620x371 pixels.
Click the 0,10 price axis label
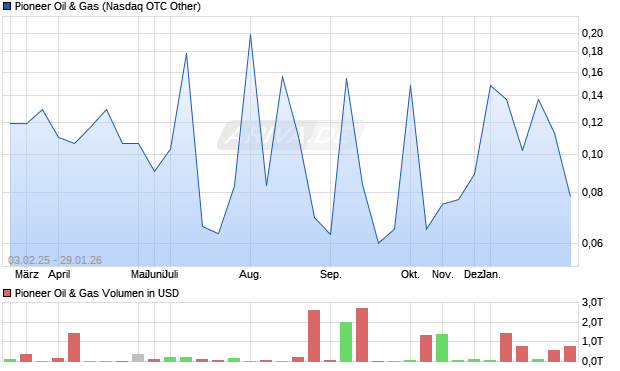pyautogui.click(x=592, y=154)
